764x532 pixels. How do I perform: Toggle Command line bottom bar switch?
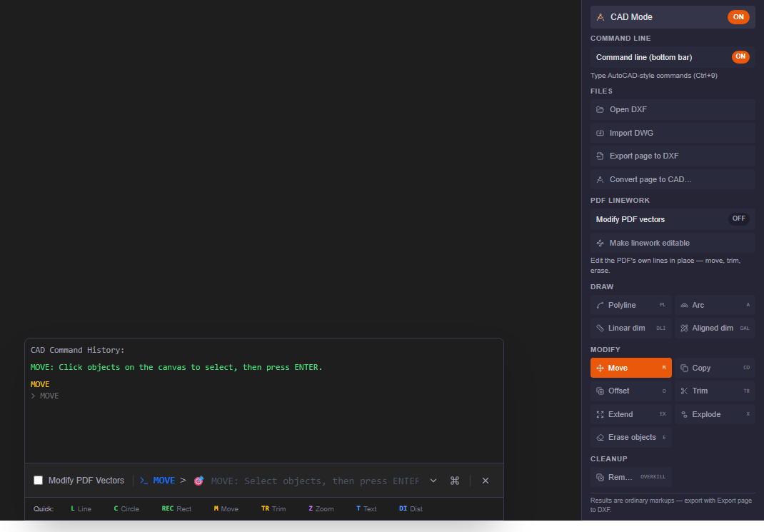(740, 57)
